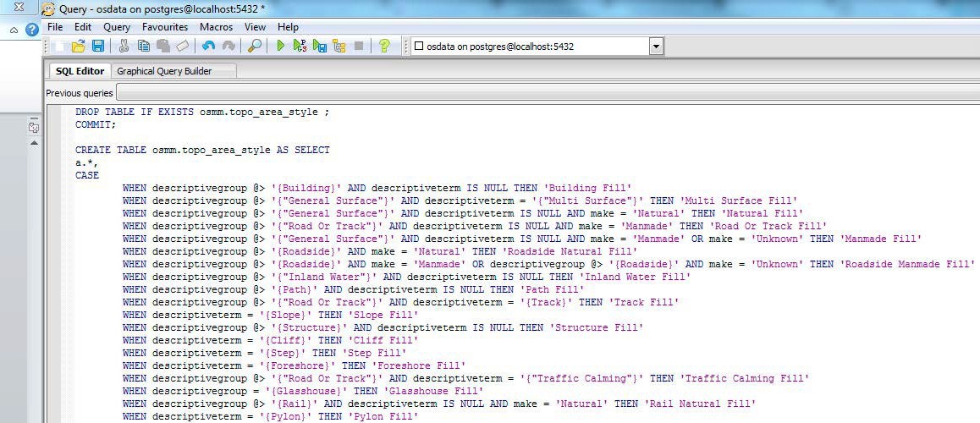Viewport: 980px width, 423px height.
Task: Click 'Cliff Fill' string
Action: click(383, 340)
